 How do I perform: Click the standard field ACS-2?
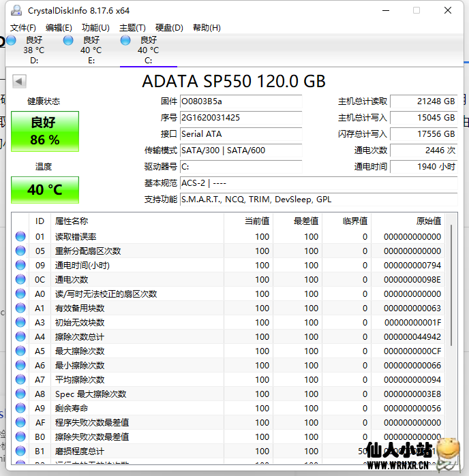319,183
